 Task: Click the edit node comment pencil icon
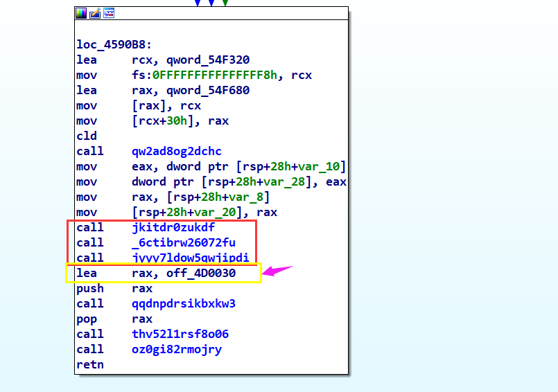tap(95, 14)
